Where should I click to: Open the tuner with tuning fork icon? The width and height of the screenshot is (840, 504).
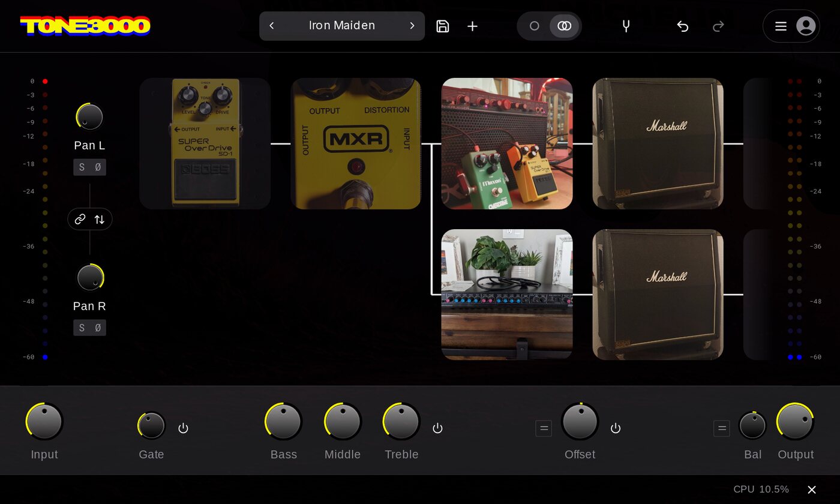(x=626, y=26)
